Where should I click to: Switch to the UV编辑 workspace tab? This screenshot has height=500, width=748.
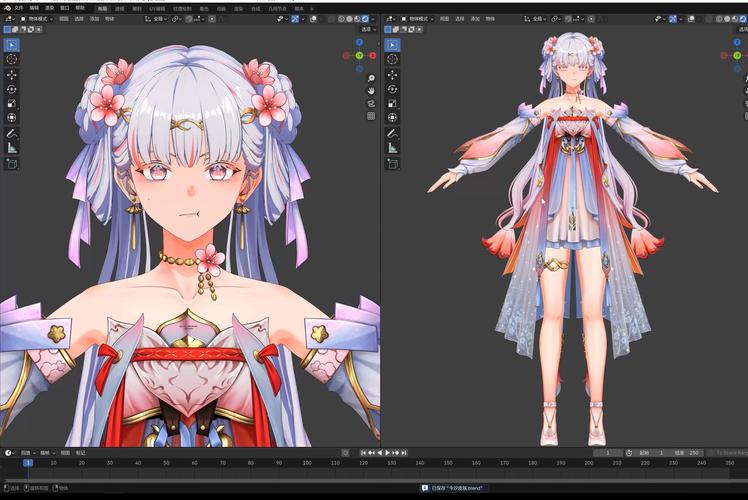[x=157, y=9]
